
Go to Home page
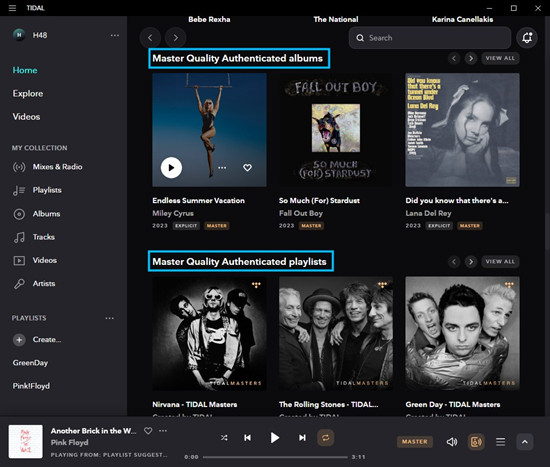tap(25, 70)
